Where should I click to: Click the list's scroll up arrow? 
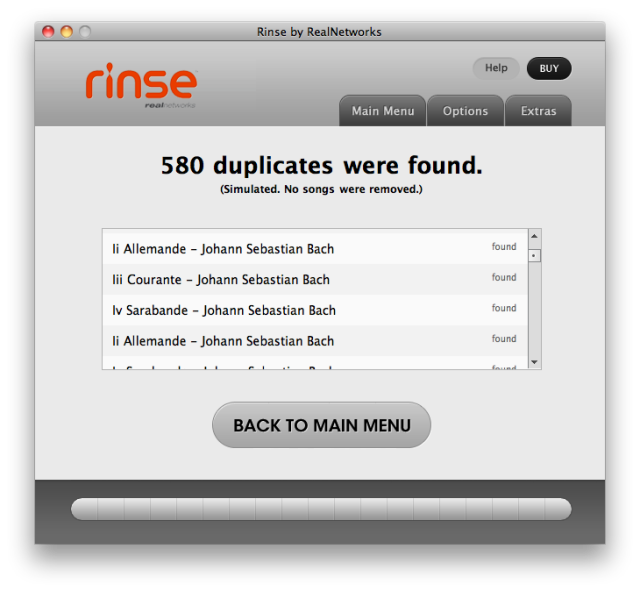click(534, 236)
